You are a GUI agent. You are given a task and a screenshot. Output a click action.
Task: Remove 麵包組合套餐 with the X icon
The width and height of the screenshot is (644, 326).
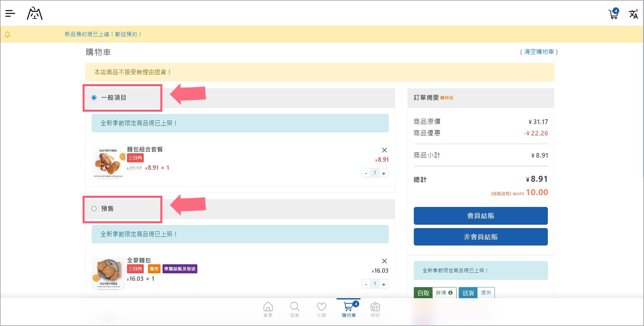tap(384, 150)
